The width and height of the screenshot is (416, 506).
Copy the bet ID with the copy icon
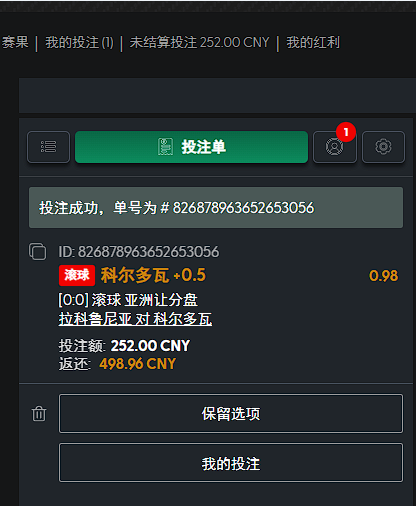point(37,252)
